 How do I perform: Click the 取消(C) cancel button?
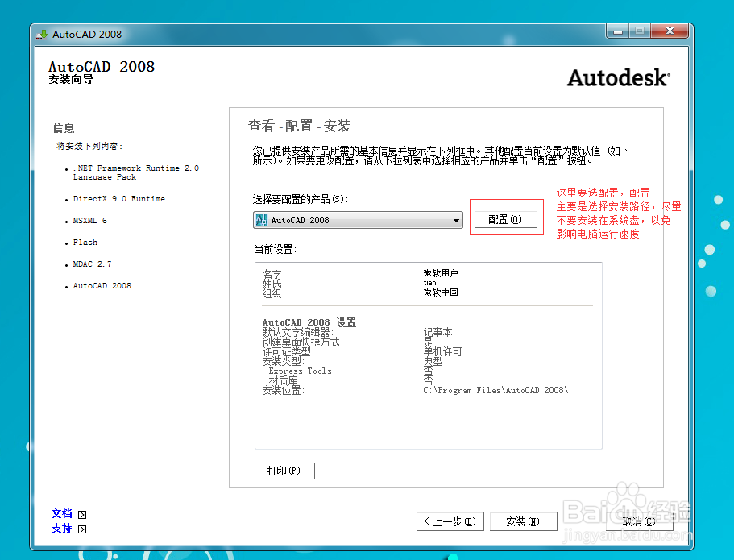point(639,521)
